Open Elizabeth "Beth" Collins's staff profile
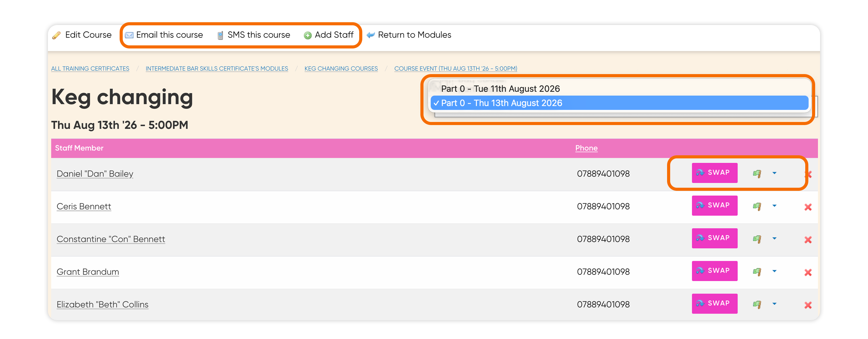Image resolution: width=868 pixels, height=339 pixels. tap(102, 304)
